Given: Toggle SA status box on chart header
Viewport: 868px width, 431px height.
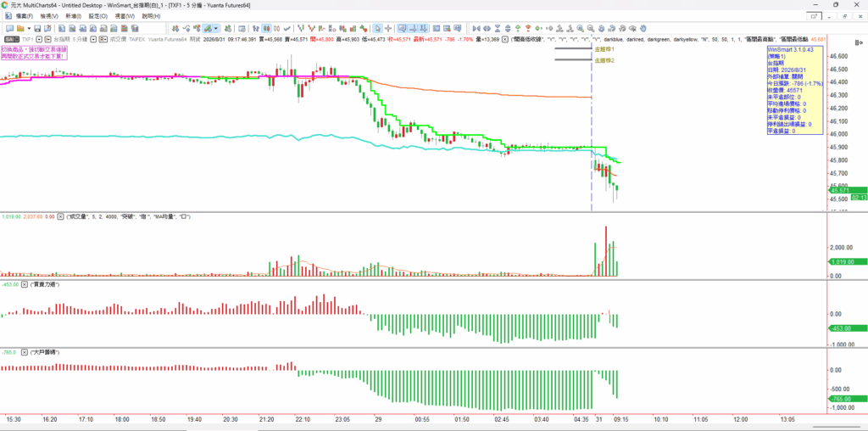Looking at the screenshot, I should coord(12,39).
